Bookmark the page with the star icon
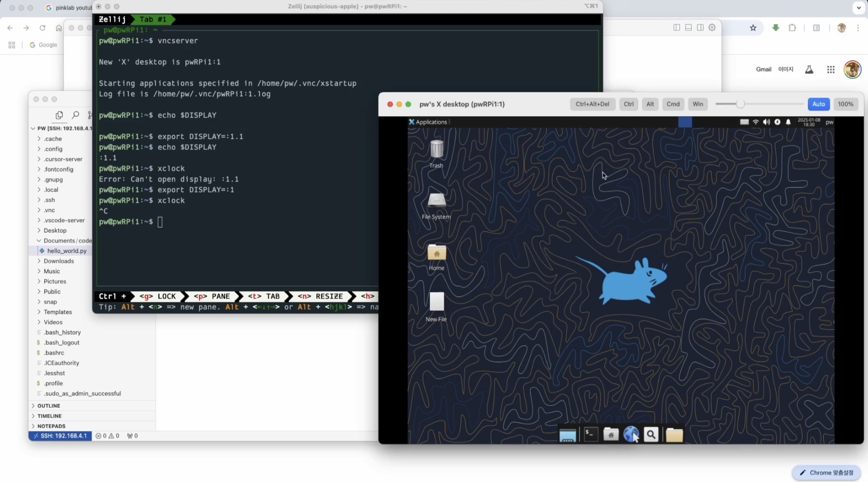868x482 pixels. click(753, 28)
